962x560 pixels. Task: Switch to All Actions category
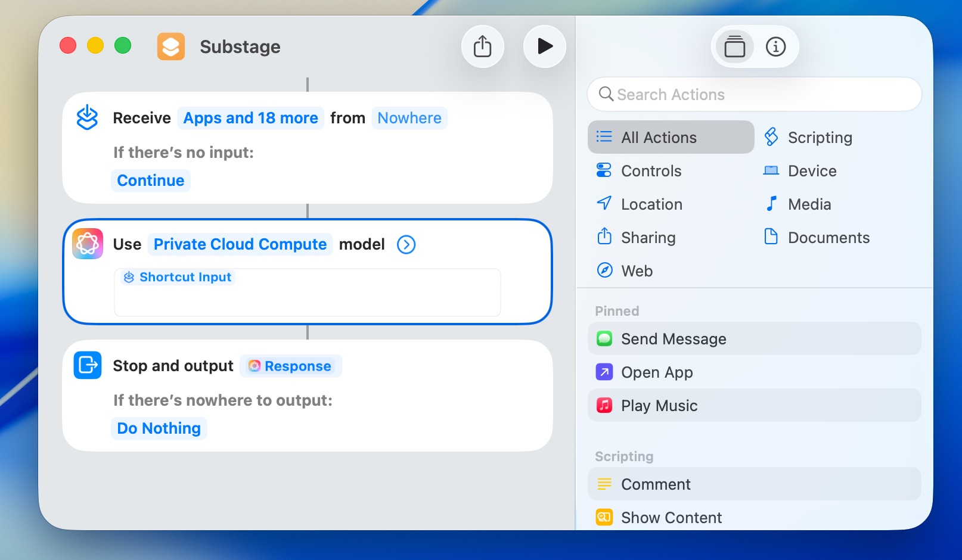click(658, 137)
